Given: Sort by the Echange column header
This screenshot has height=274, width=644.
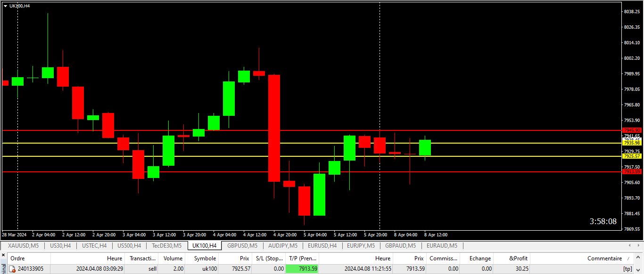Looking at the screenshot, I should point(477,258).
